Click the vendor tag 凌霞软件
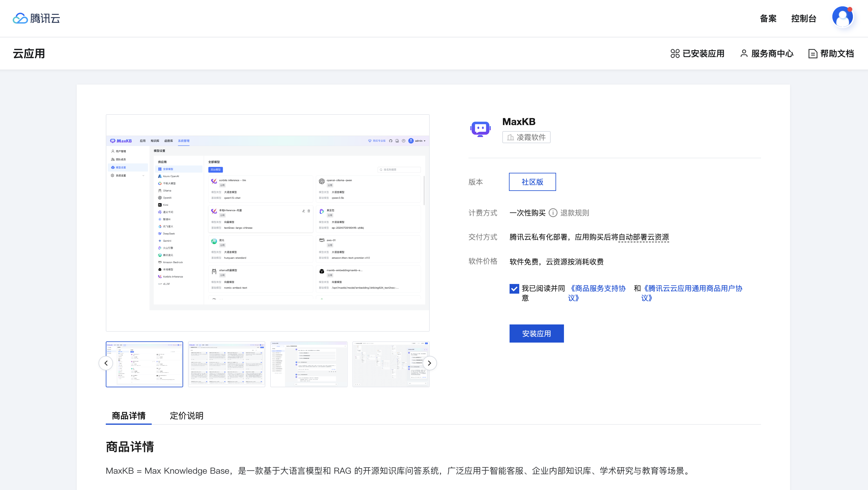 click(x=526, y=137)
